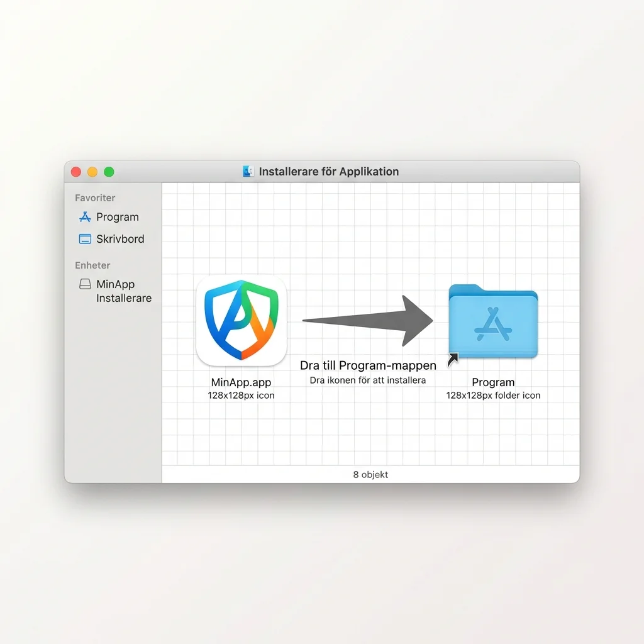
Task: Close the installer window with red button
Action: pyautogui.click(x=76, y=172)
